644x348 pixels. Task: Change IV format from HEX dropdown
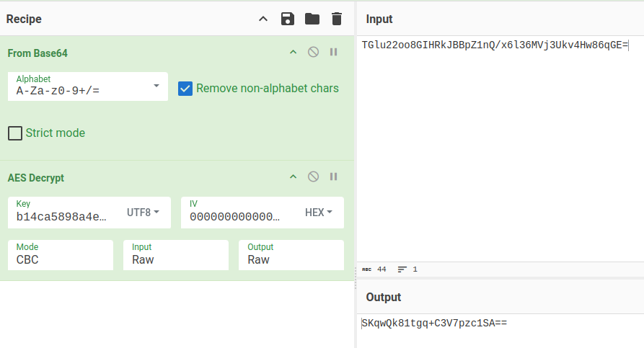click(319, 213)
